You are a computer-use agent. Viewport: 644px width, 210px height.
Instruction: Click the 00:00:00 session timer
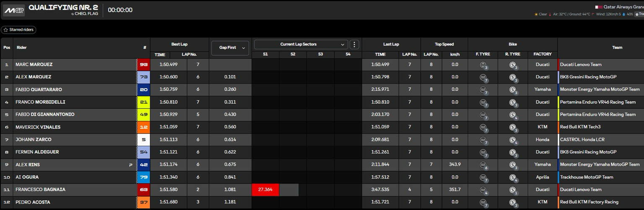point(120,10)
